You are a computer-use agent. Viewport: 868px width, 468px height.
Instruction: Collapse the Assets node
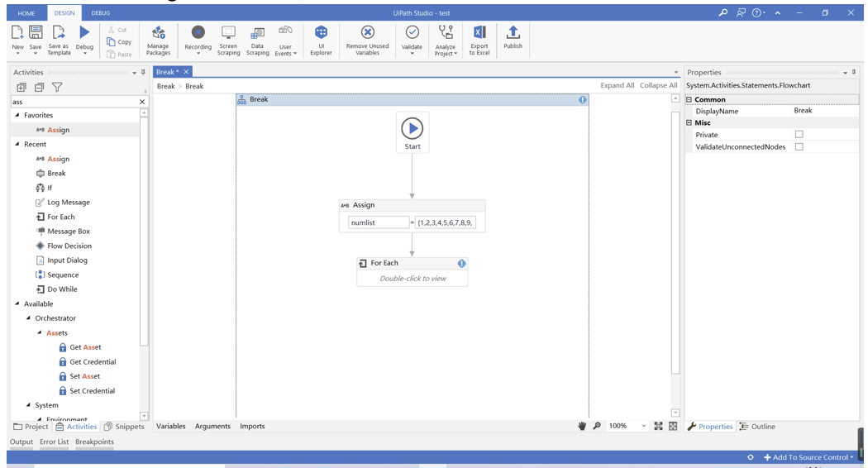point(40,333)
